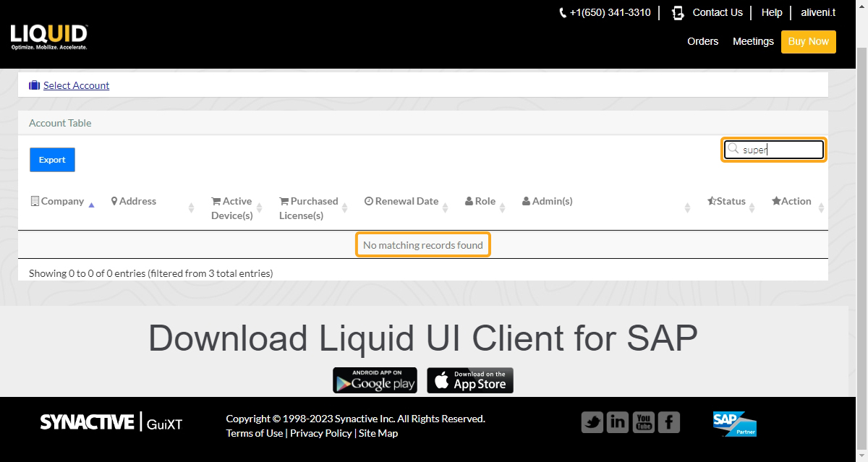Open the YouTube social icon

(x=644, y=422)
